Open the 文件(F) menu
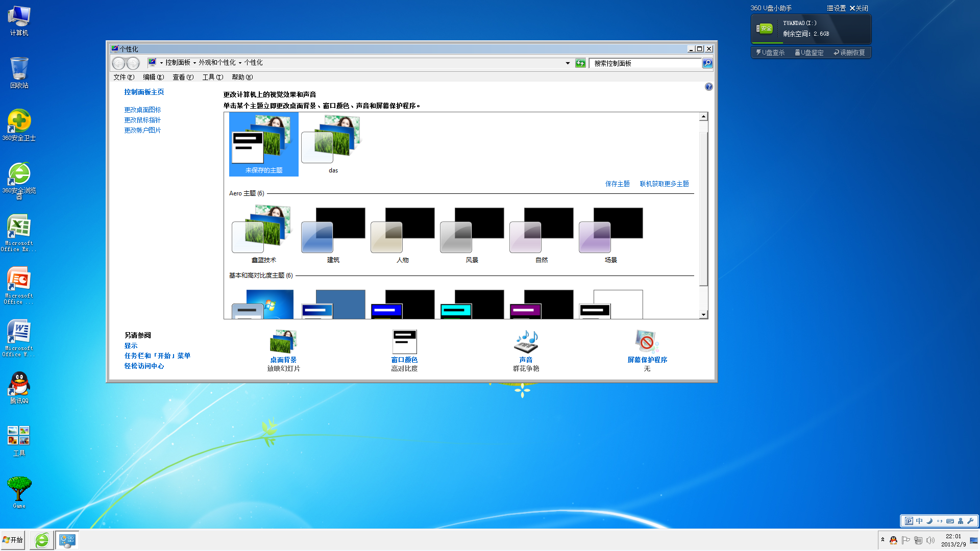The height and width of the screenshot is (551, 980). point(124,77)
